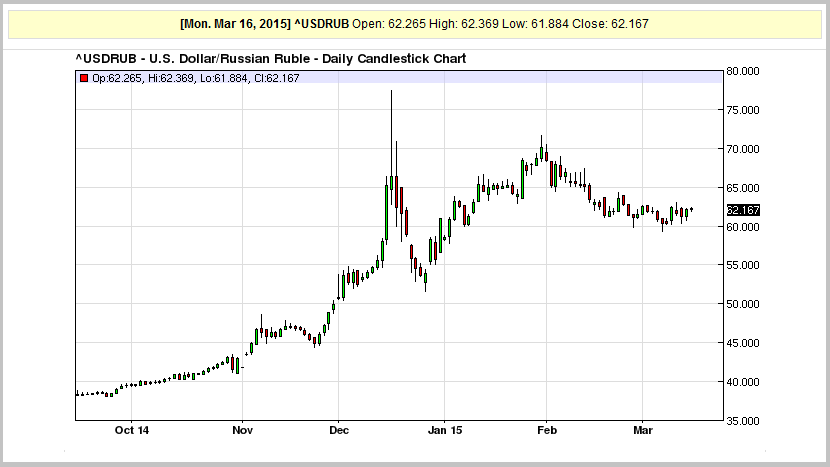Screen dimensions: 830x467
Task: Click the 'Feb' x-axis label
Action: (x=547, y=430)
